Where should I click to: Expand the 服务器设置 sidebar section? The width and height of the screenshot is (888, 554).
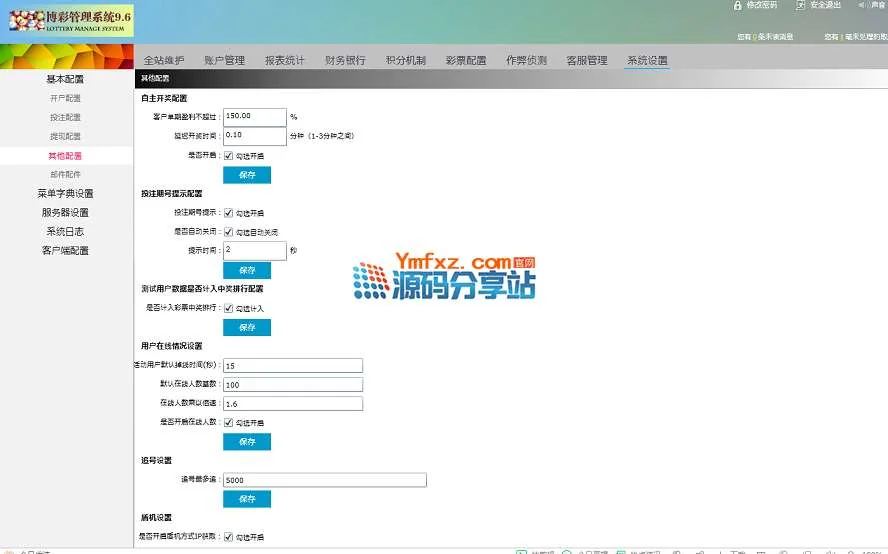(65, 212)
